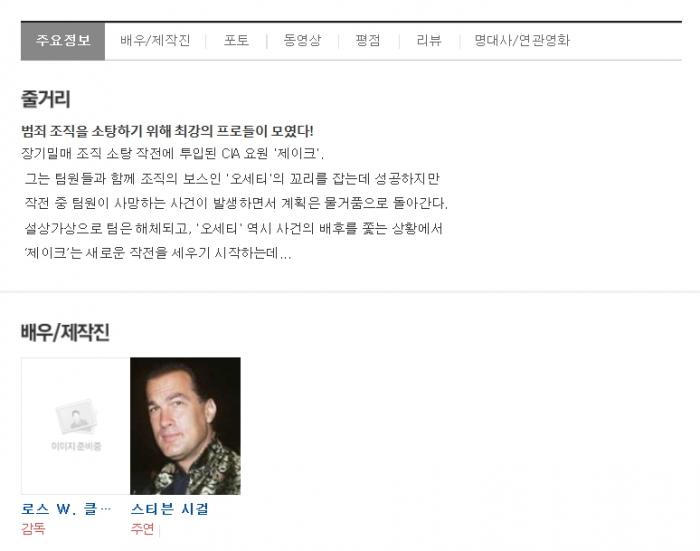Screen dimensions: 700x551
Task: Click the 주연 role label
Action: 142,529
